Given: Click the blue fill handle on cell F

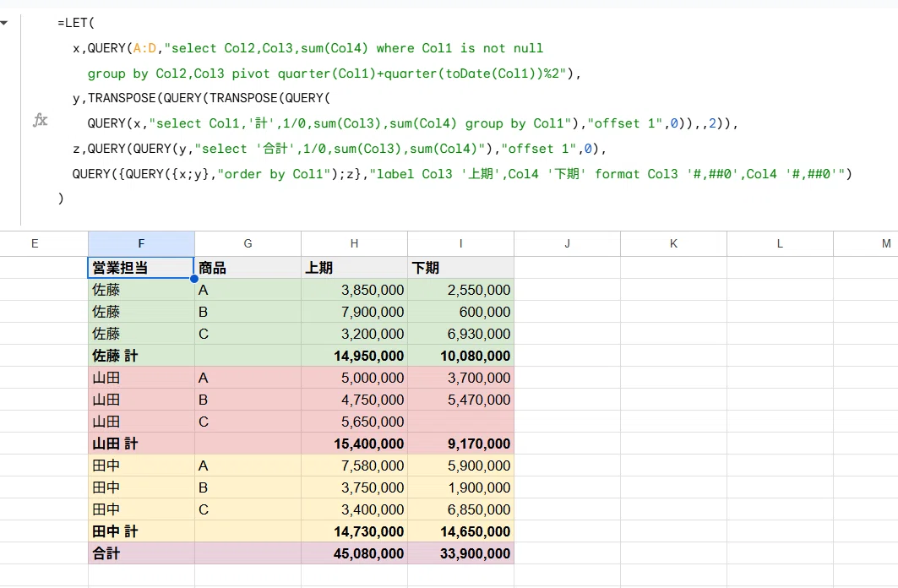Looking at the screenshot, I should (x=194, y=279).
